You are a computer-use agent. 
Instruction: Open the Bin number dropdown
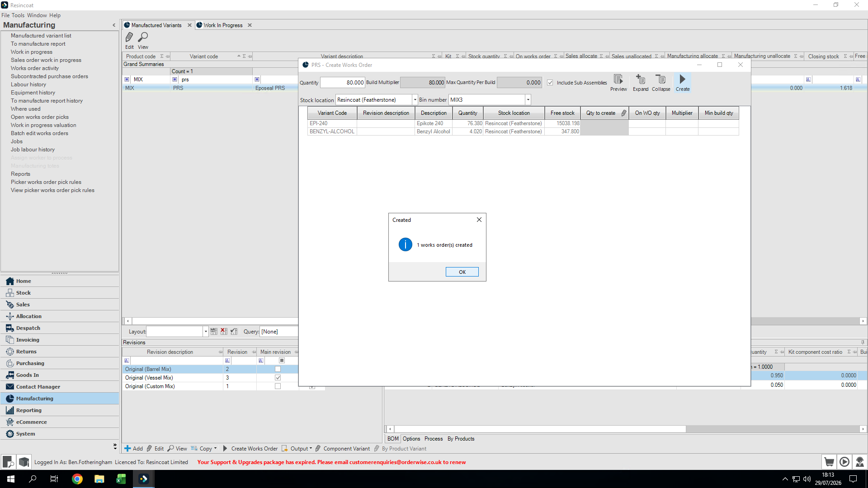[x=528, y=100]
